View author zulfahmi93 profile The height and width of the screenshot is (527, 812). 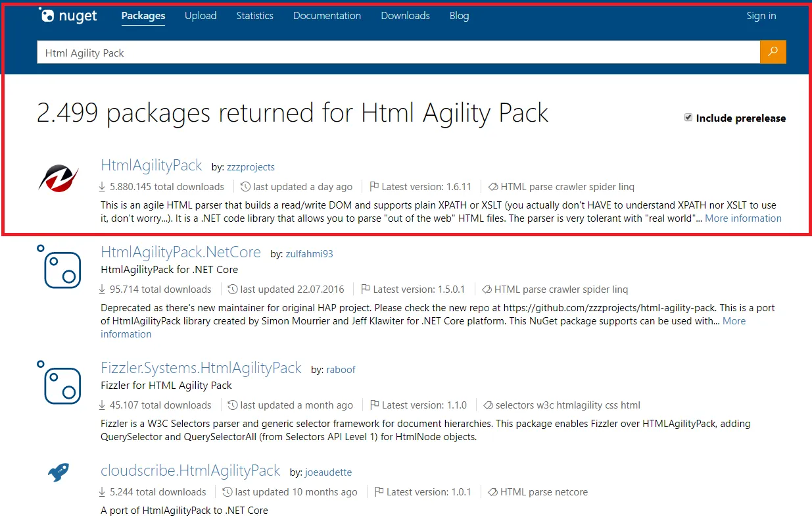coord(309,254)
